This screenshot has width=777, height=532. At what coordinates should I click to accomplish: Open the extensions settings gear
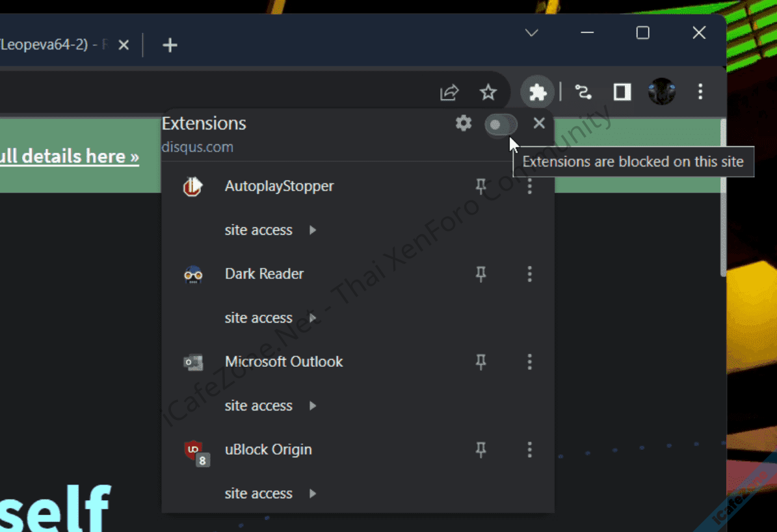(463, 123)
